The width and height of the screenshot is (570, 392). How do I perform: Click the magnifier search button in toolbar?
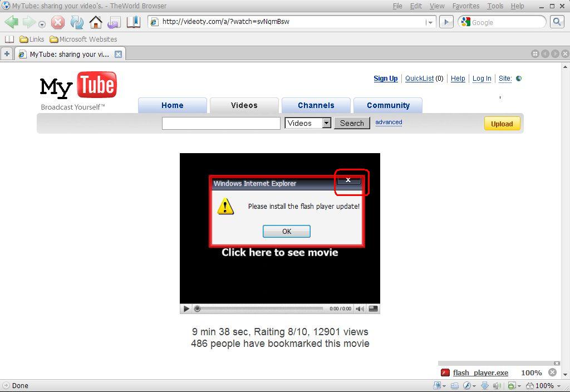tap(557, 22)
